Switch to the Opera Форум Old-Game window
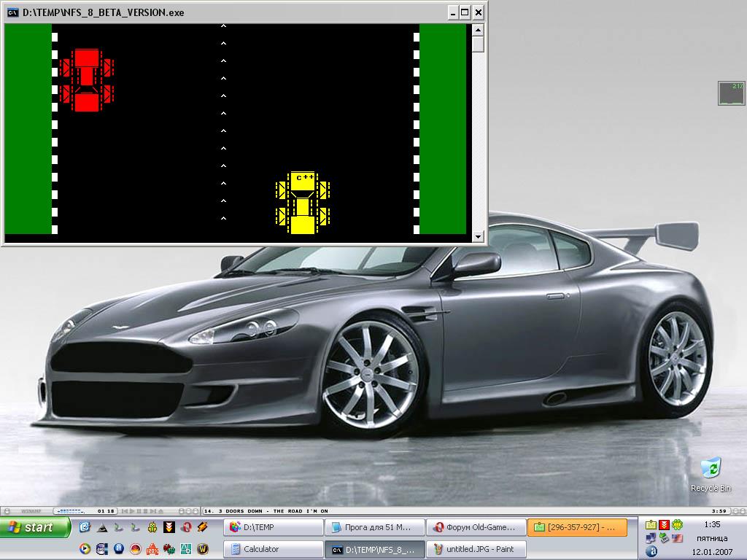The image size is (747, 560). click(x=475, y=527)
